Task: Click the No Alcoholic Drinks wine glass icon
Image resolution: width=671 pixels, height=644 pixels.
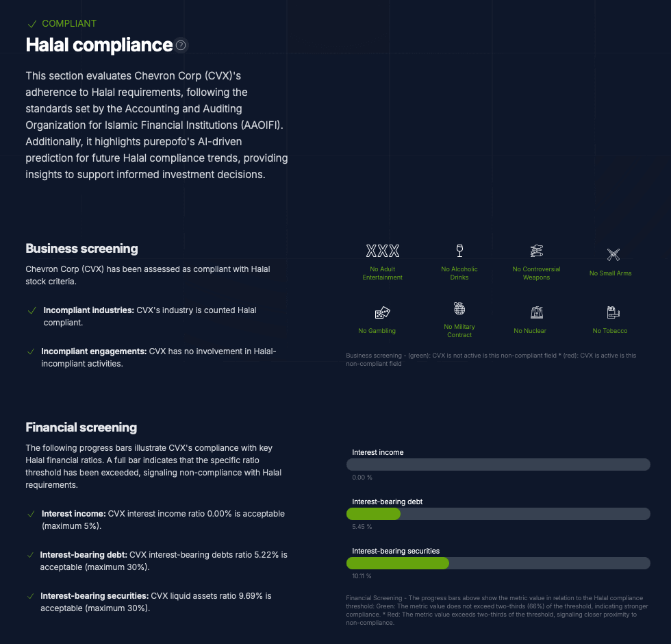Action: (x=459, y=250)
